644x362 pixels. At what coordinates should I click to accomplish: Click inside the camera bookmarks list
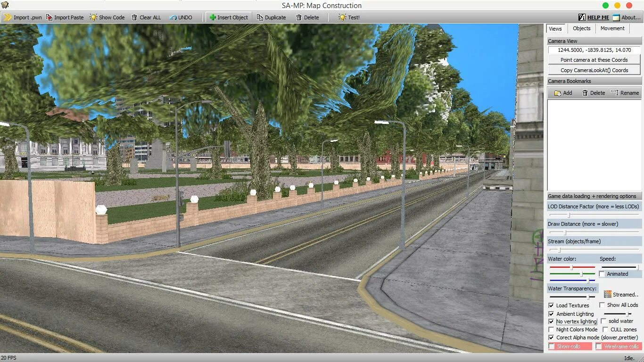point(594,145)
